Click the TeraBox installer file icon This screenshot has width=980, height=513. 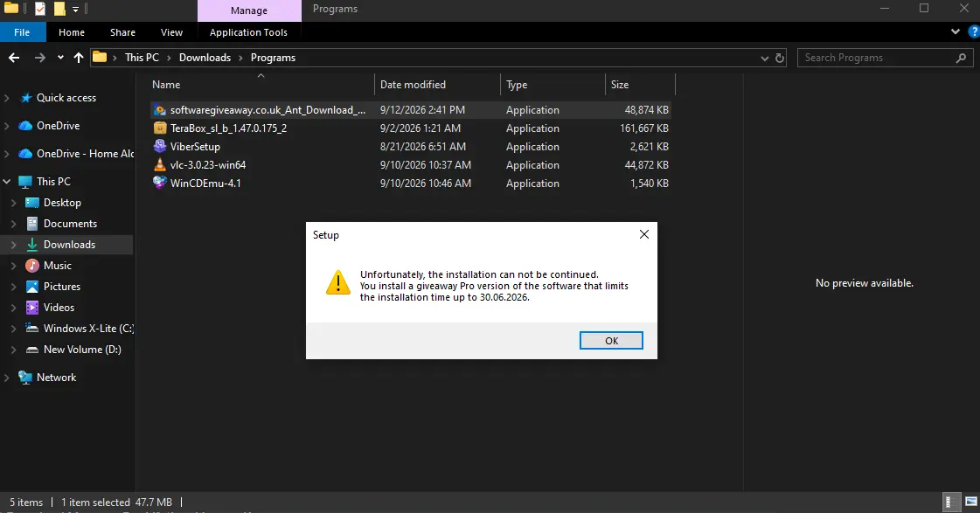point(159,128)
